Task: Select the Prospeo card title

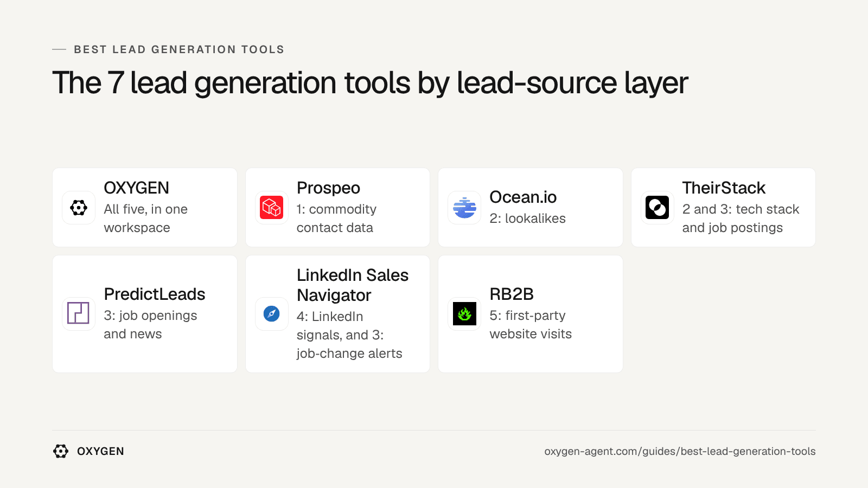Action: point(328,188)
